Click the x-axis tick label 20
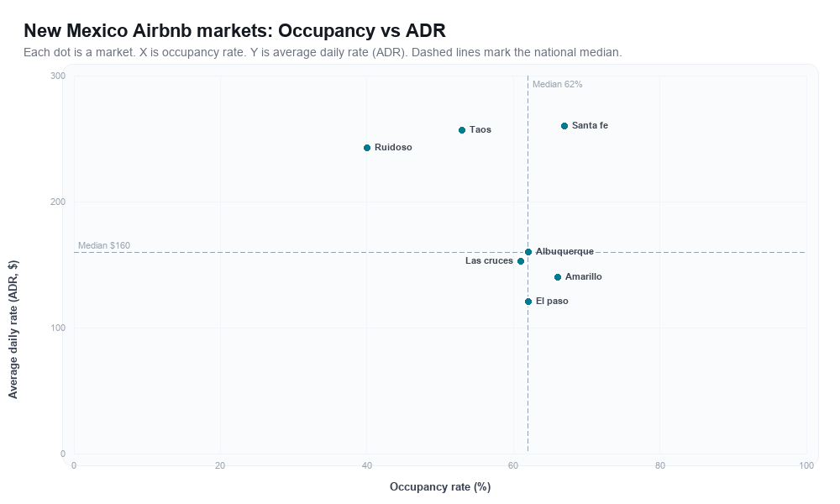This screenshot has height=504, width=840. pos(220,466)
